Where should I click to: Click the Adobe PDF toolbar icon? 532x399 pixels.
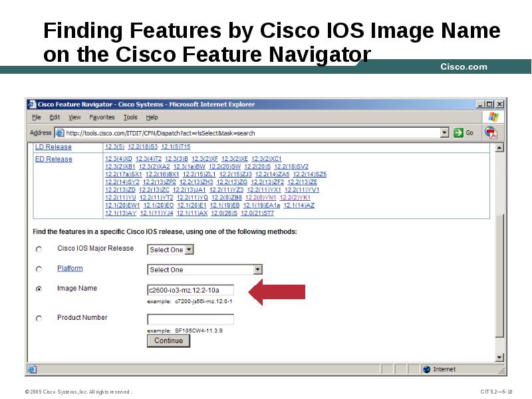[491, 132]
